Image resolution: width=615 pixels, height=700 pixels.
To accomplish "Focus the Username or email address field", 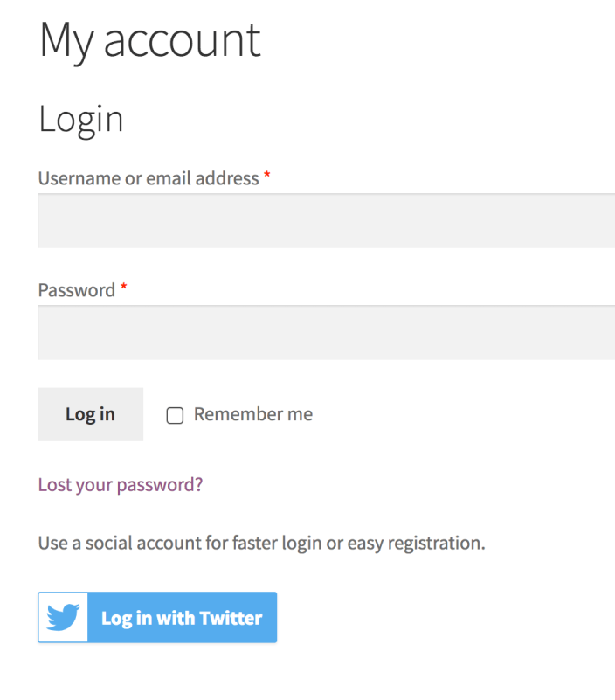I will coord(326,221).
